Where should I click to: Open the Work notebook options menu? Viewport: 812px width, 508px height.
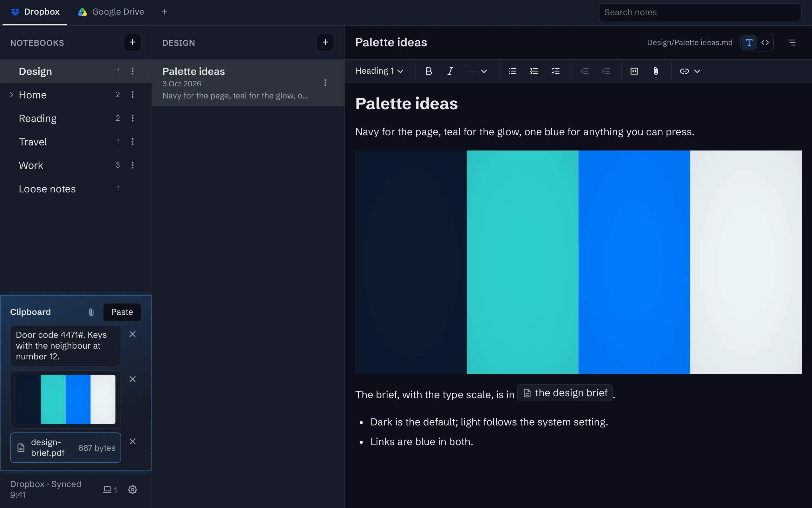133,165
